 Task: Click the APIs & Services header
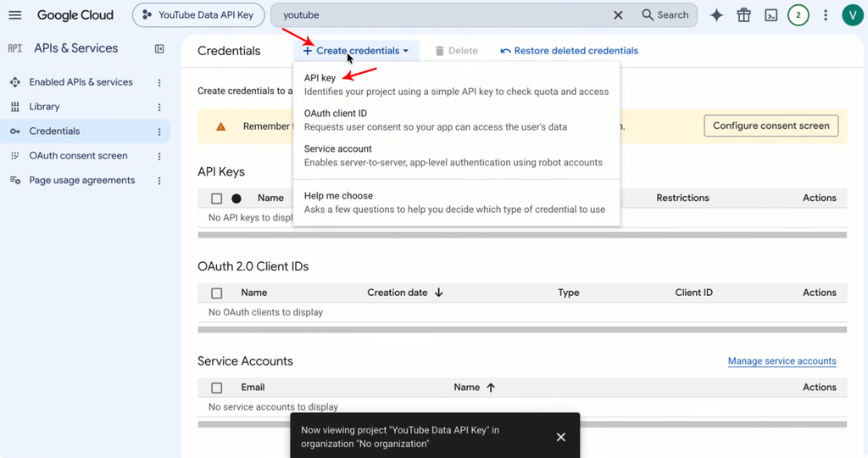point(75,48)
